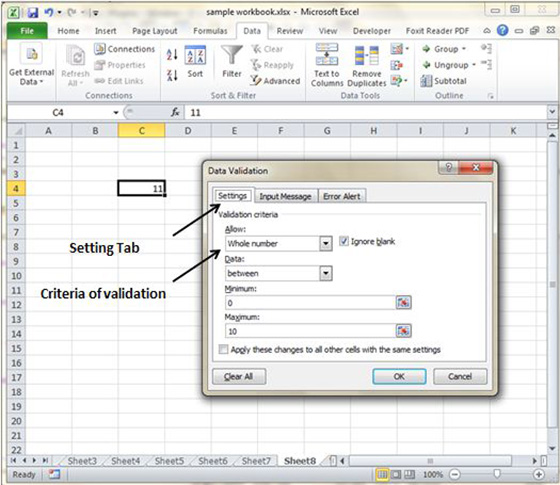Open the Data condition dropdown

325,274
